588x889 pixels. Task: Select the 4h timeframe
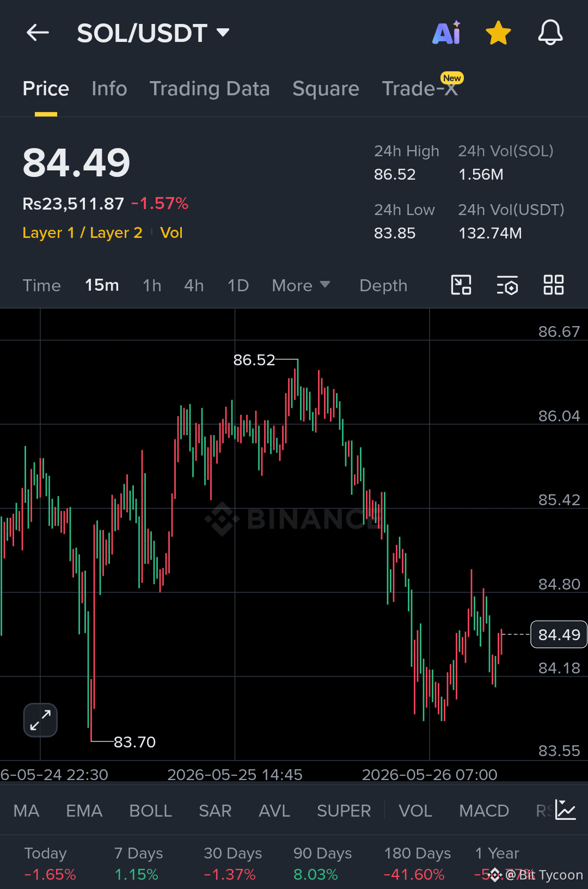pos(194,285)
